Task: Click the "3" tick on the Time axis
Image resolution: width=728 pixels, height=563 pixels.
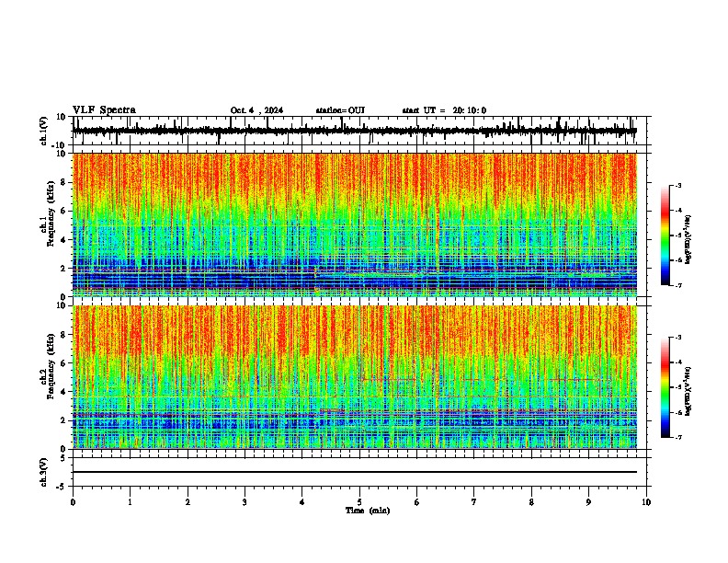Action: [245, 502]
